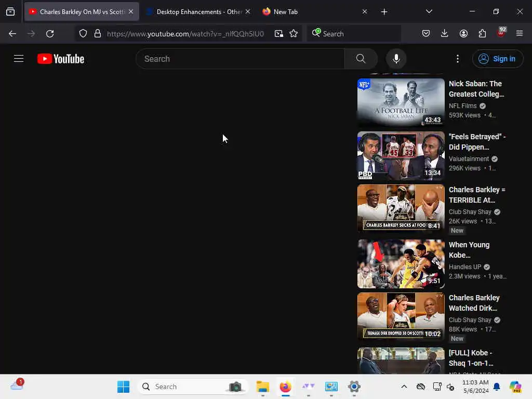Click the muted volume tray icon

[450, 387]
